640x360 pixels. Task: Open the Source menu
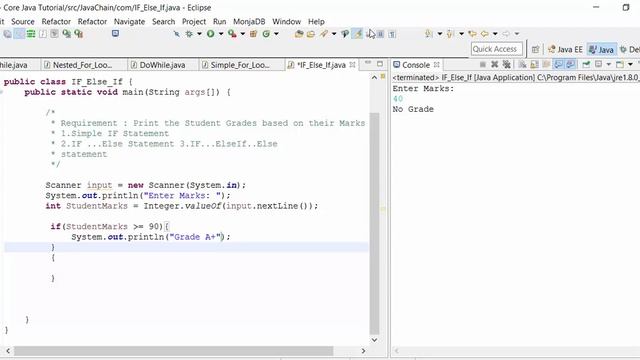(x=23, y=22)
